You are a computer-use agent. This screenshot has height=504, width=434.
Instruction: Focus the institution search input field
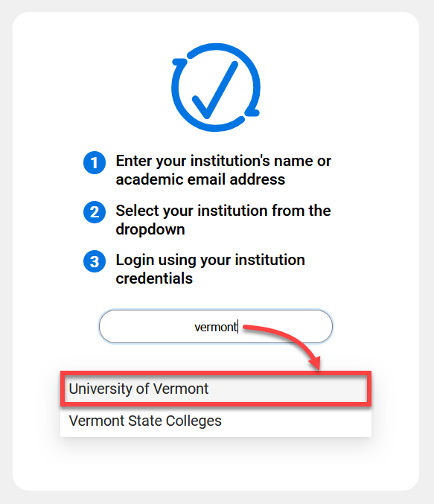[x=216, y=327]
